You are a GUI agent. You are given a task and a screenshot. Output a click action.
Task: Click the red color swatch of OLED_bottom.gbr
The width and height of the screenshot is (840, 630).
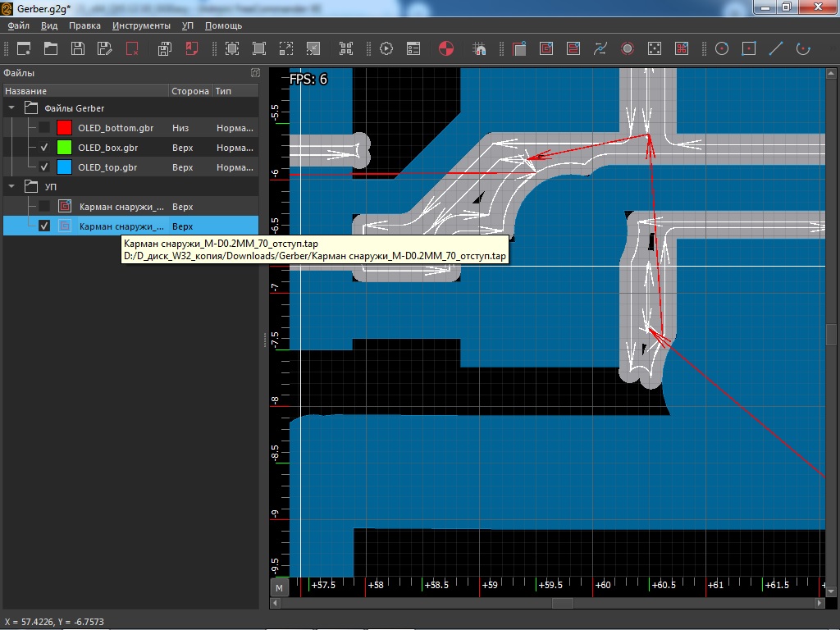click(x=64, y=128)
